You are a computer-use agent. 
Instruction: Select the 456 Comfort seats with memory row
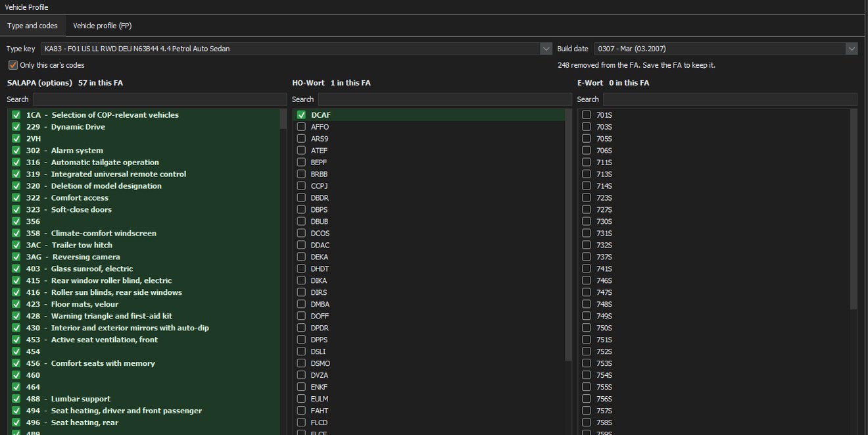coord(144,364)
